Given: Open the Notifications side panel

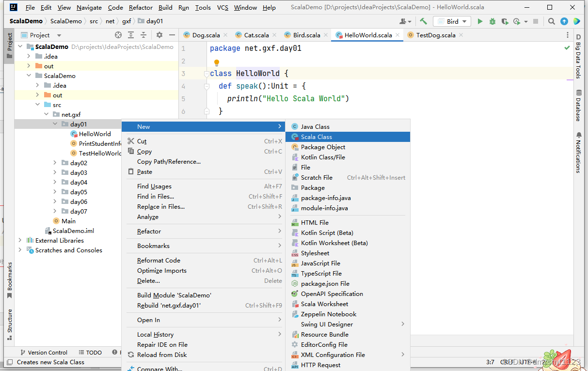Looking at the screenshot, I should tap(578, 152).
